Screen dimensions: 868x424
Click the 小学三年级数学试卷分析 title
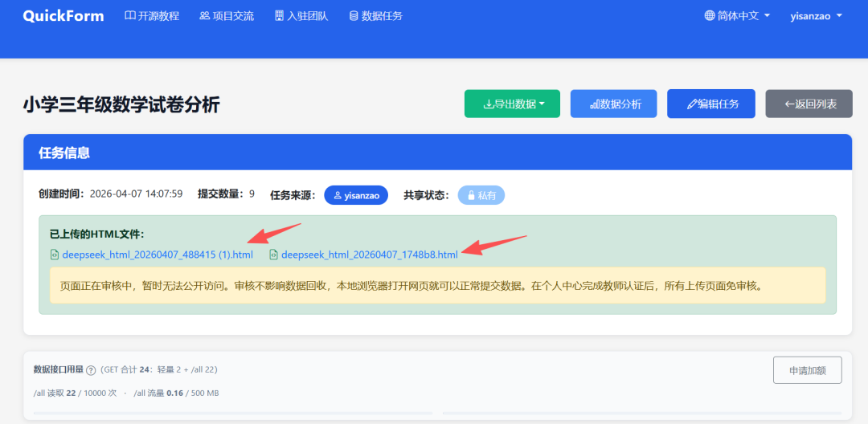point(121,104)
